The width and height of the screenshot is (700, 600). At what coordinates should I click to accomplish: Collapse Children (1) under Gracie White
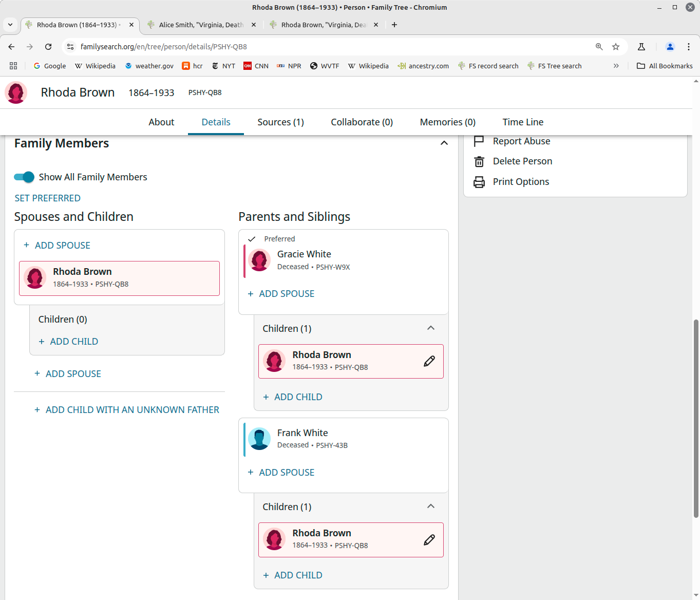coord(431,328)
